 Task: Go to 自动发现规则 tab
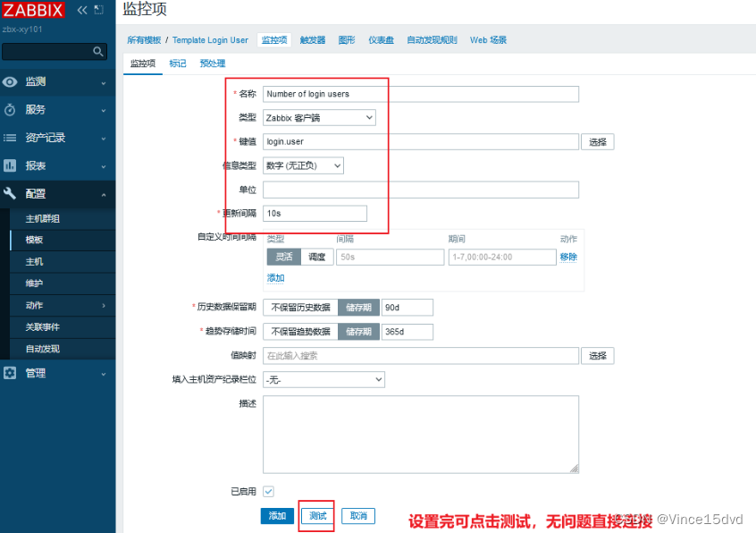(432, 40)
